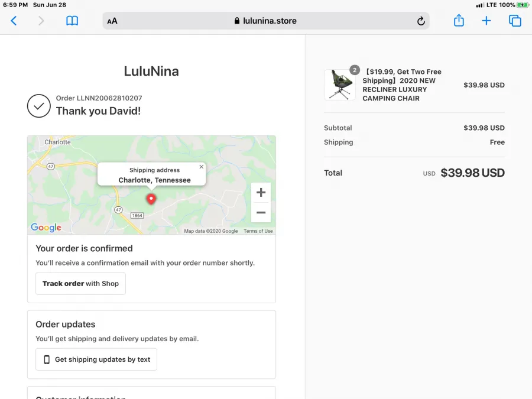Click the Google logo on the map
Image resolution: width=532 pixels, height=399 pixels.
[46, 227]
